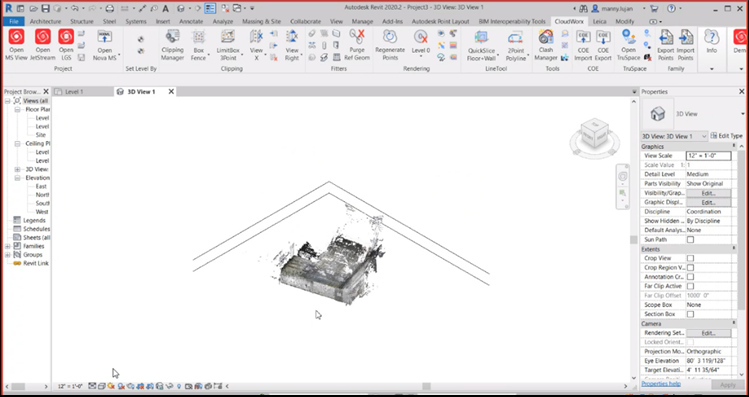Collapse the Ceiling Plans node
Viewport: 749px width, 397px height.
[x=17, y=143]
